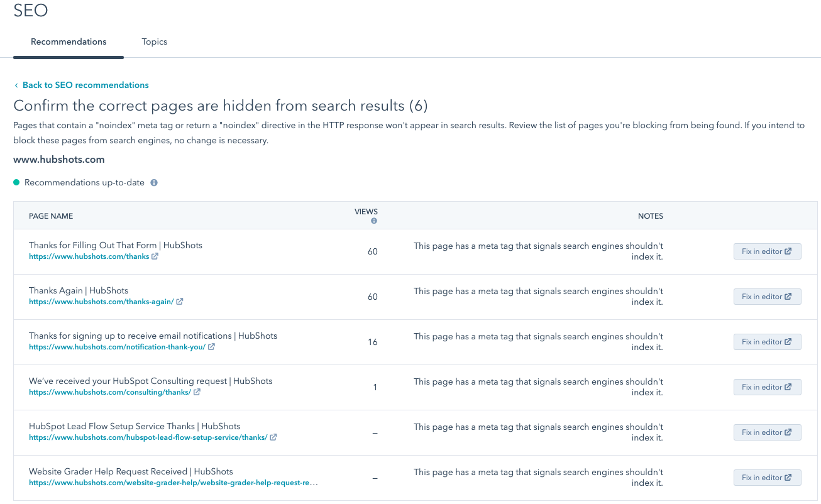Image resolution: width=821 pixels, height=504 pixels.
Task: Click the Page Name column header
Action: [51, 216]
